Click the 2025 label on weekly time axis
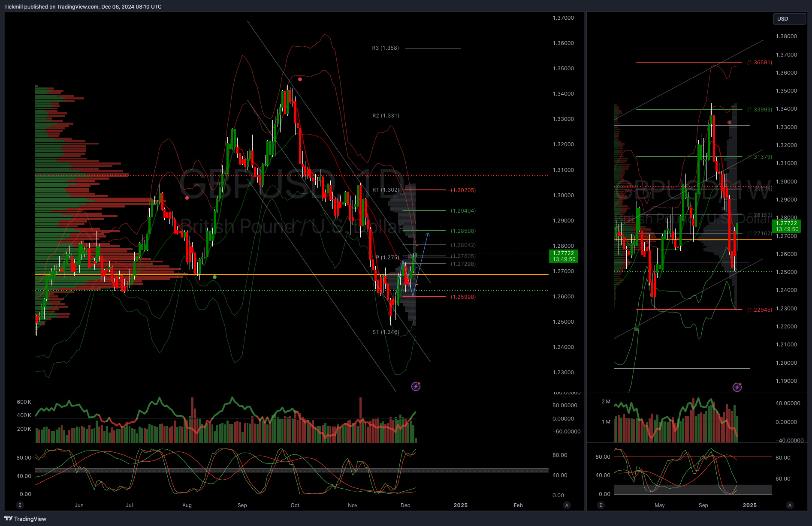Image resolution: width=812 pixels, height=526 pixels. click(750, 505)
